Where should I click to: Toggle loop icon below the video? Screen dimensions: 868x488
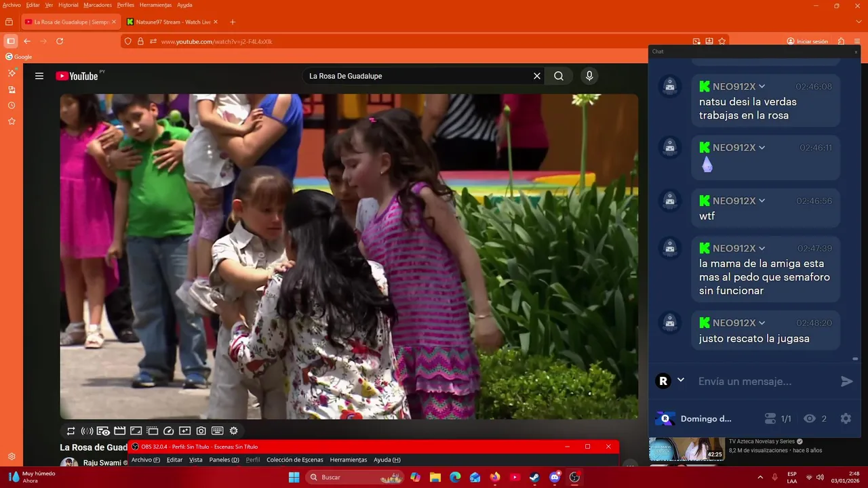[x=71, y=431]
